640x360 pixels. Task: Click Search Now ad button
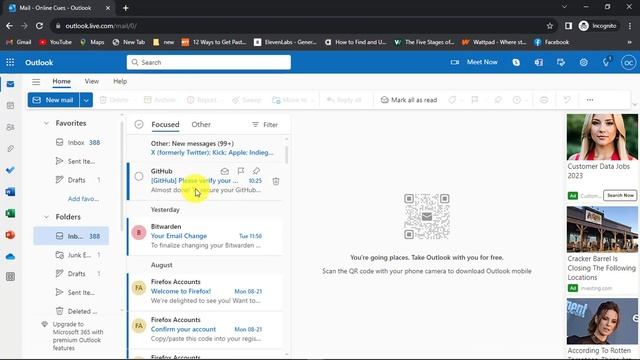click(620, 196)
